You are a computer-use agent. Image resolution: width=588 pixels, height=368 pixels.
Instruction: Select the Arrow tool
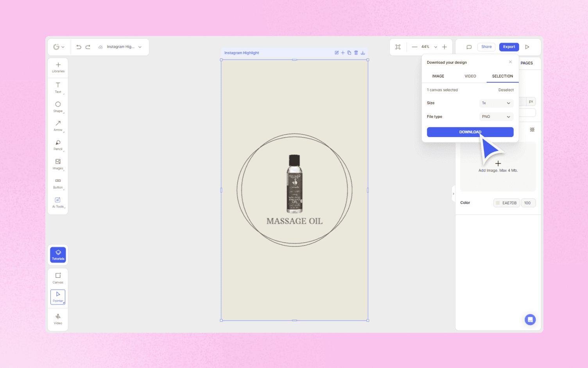(x=58, y=126)
